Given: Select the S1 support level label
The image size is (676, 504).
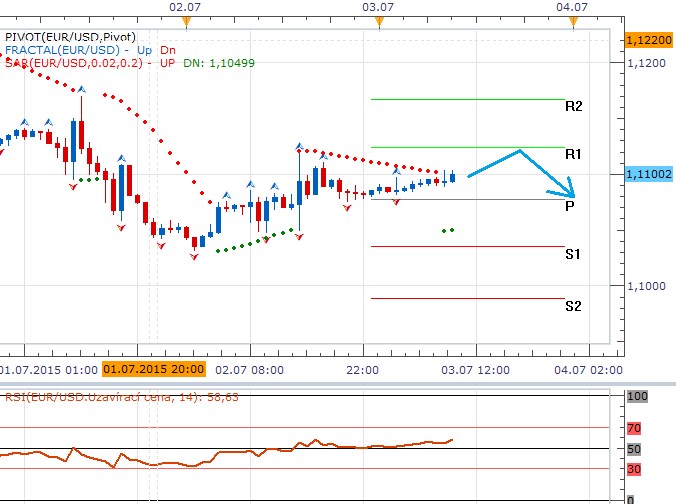Looking at the screenshot, I should (573, 255).
